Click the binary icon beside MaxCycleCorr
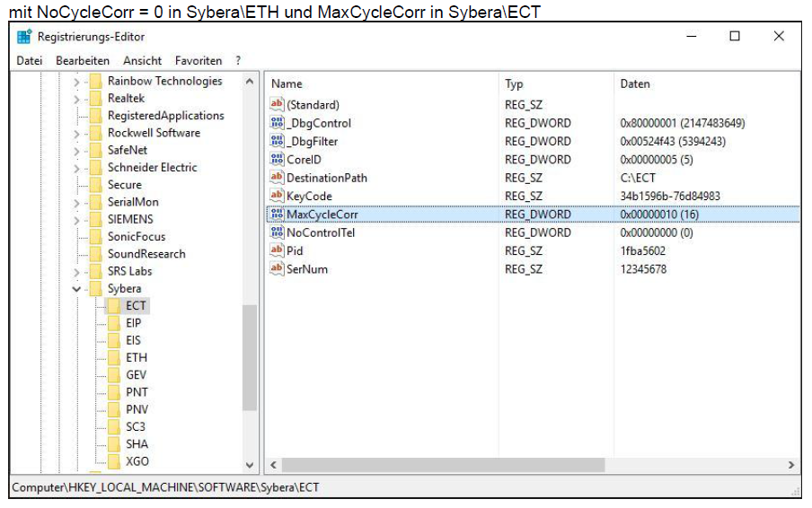The height and width of the screenshot is (508, 812). click(x=277, y=215)
